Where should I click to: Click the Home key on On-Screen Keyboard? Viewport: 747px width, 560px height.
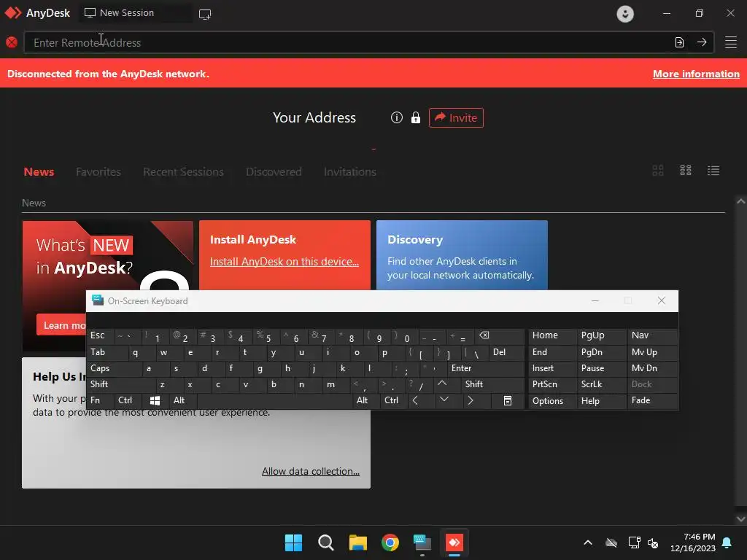click(552, 335)
